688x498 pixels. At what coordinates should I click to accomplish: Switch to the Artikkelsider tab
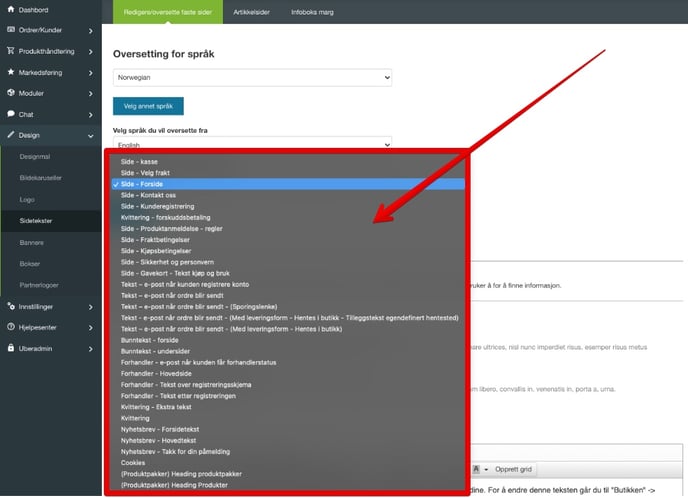[x=251, y=12]
